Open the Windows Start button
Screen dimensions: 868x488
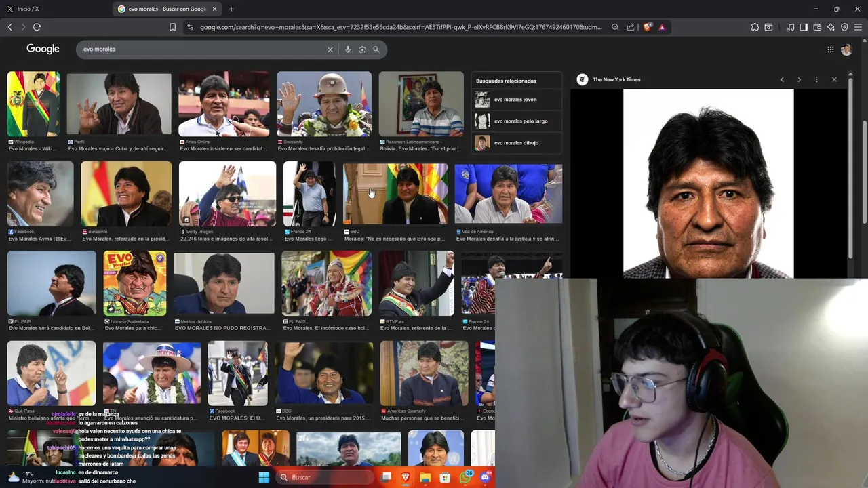264,477
